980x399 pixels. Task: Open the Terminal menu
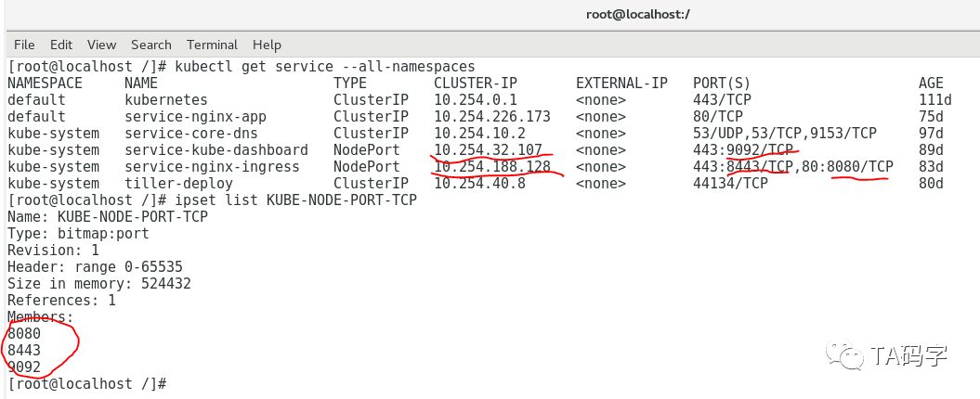pyautogui.click(x=212, y=45)
